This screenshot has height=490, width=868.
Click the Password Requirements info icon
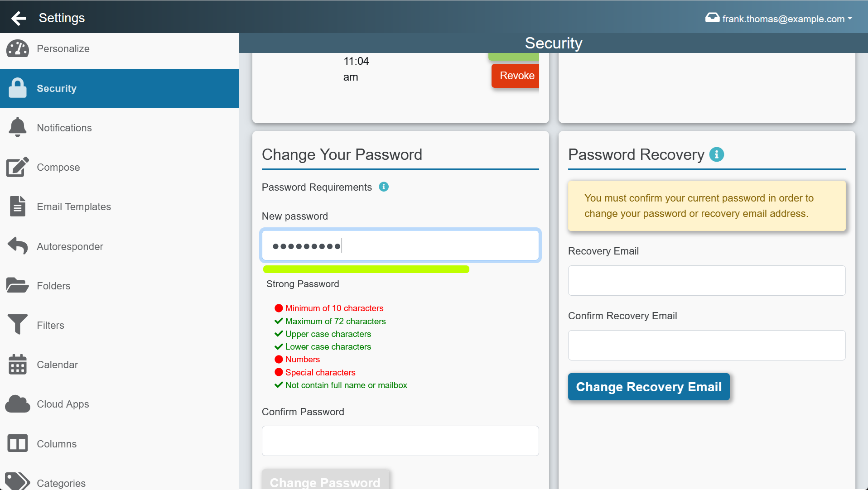coord(384,187)
